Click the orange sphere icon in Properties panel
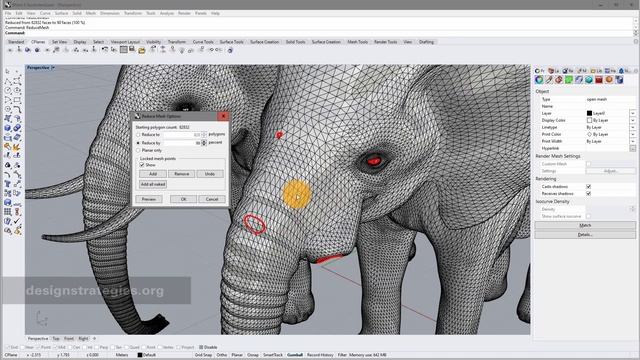Image resolution: width=640 pixels, height=360 pixels. [609, 80]
